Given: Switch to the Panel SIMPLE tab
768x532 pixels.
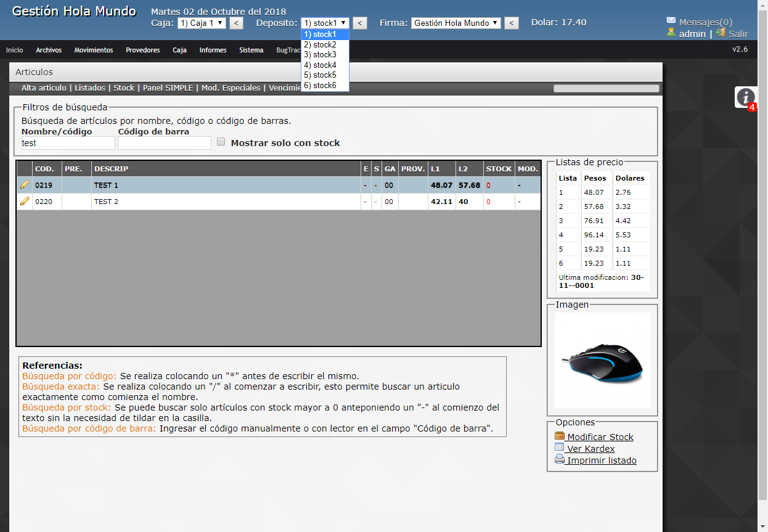Looking at the screenshot, I should pyautogui.click(x=169, y=88).
